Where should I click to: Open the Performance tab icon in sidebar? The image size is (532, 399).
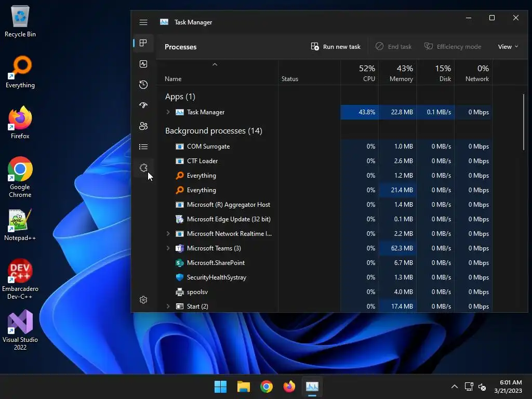(143, 64)
